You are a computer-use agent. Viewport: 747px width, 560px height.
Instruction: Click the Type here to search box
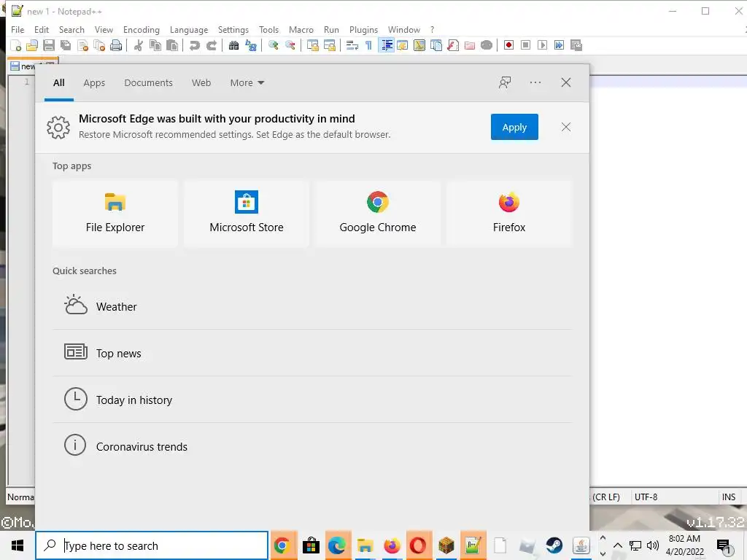pyautogui.click(x=152, y=545)
